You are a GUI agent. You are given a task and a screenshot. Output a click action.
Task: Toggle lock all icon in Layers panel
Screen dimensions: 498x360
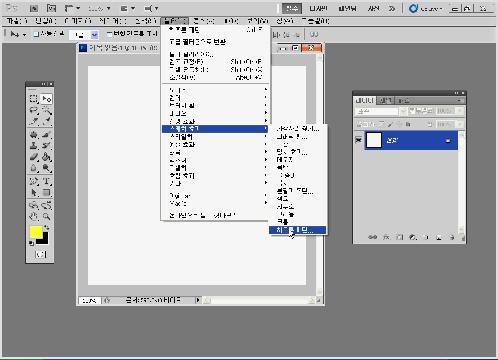coord(408,124)
